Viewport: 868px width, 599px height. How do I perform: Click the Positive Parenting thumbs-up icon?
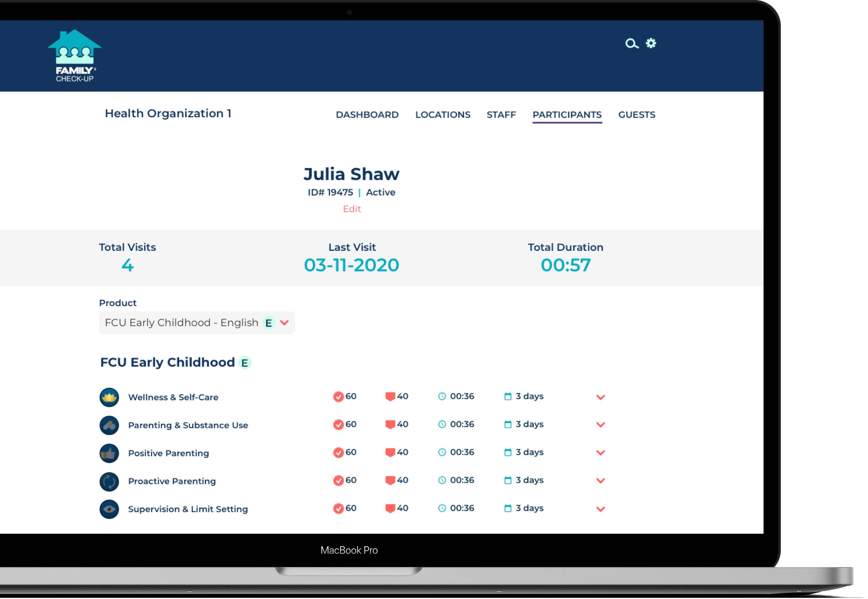(109, 453)
